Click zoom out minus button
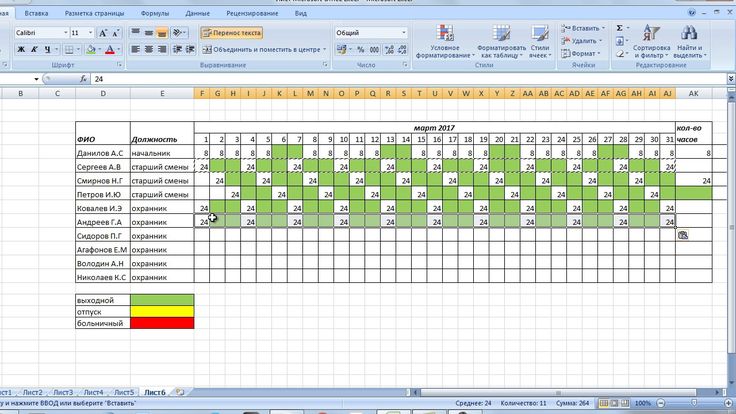 tap(661, 403)
